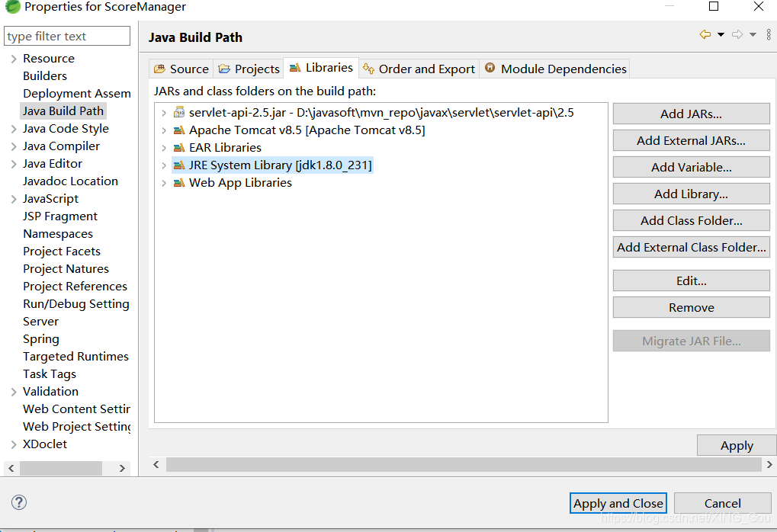
Task: Select JSP Fragment in the sidebar
Action: pos(60,216)
